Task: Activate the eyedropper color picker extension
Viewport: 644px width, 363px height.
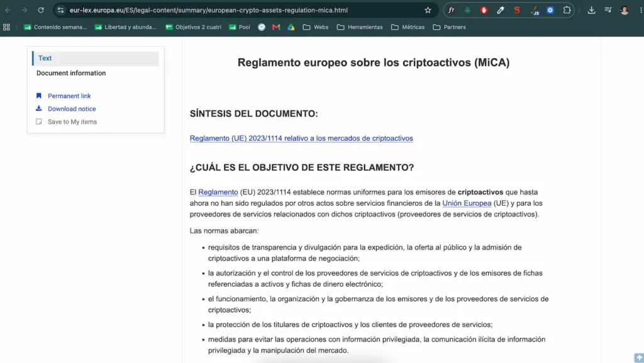Action: coord(500,10)
